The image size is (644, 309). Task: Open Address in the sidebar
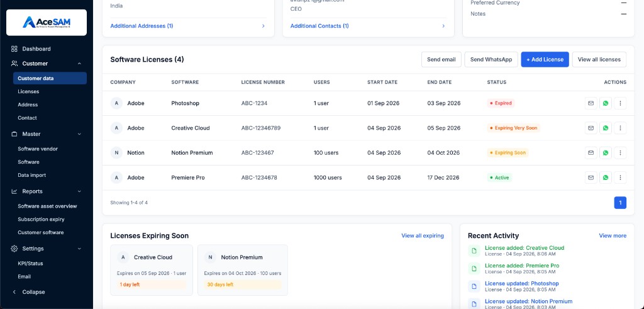[28, 104]
